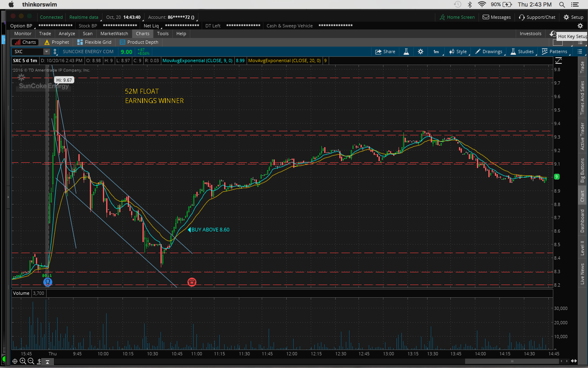This screenshot has width=588, height=368.
Task: Open chart settings gear in chart toolbar
Action: (x=421, y=52)
